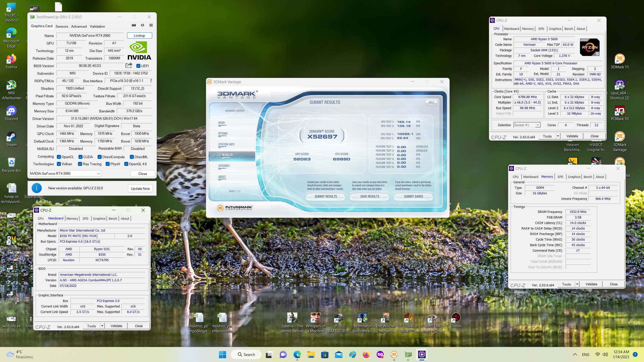Select SPD tab in CPU-Z CPU window
Screen dimensions: 644x362
tap(541, 29)
